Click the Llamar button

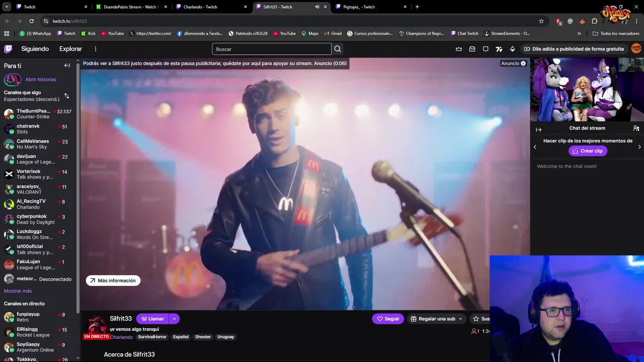tap(152, 319)
